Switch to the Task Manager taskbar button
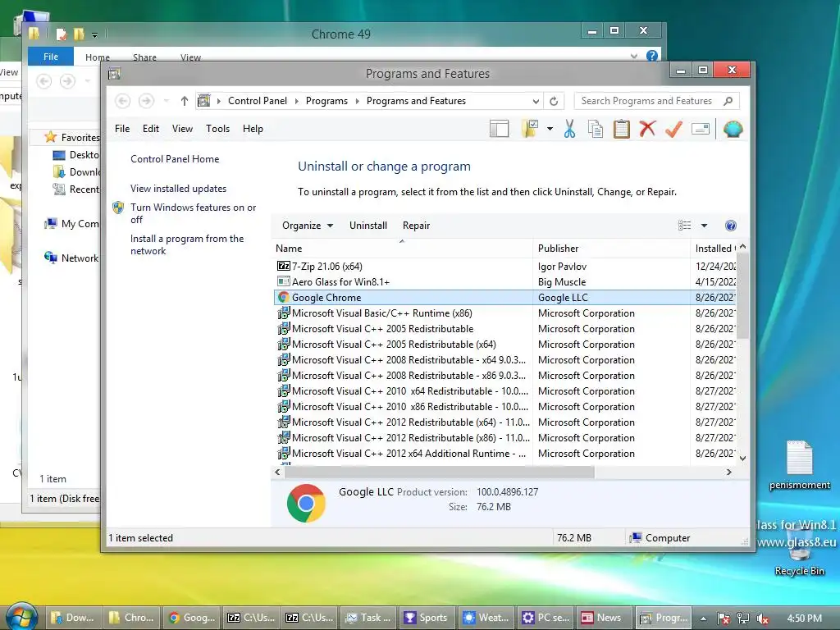 [367, 618]
